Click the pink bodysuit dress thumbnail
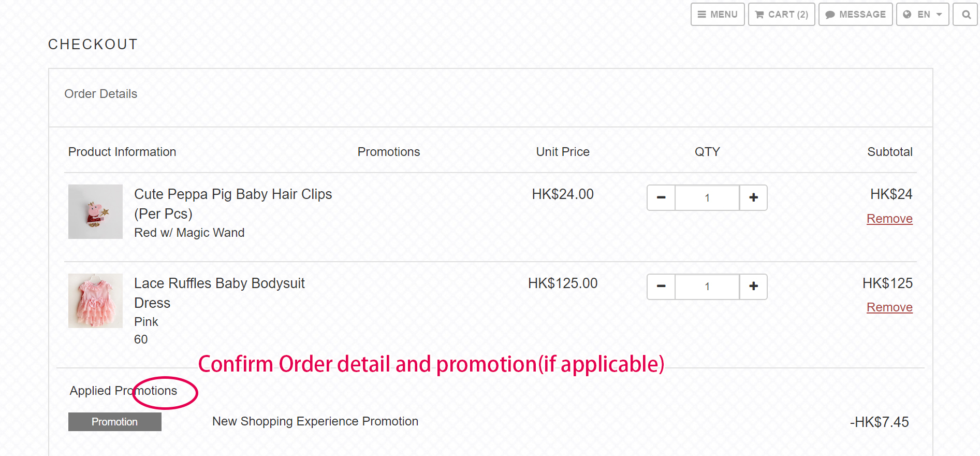This screenshot has height=456, width=980. [x=95, y=301]
